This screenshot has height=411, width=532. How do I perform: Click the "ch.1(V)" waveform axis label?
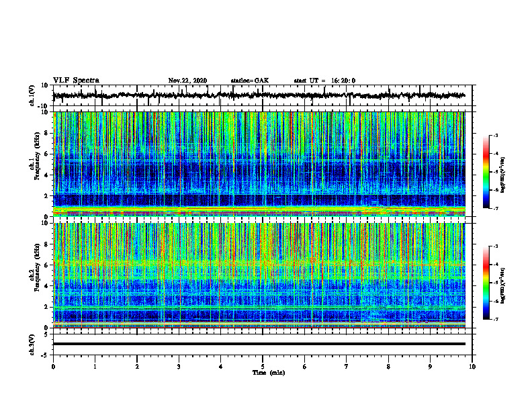tap(32, 95)
